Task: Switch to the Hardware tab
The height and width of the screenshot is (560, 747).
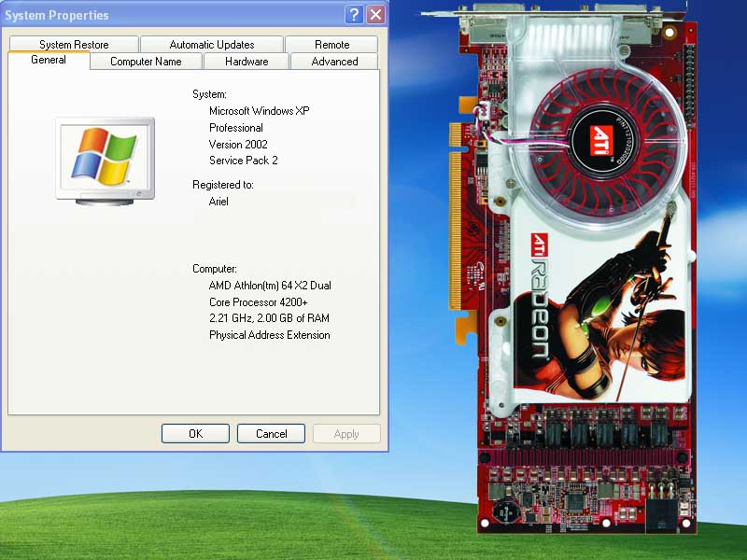Action: click(247, 62)
